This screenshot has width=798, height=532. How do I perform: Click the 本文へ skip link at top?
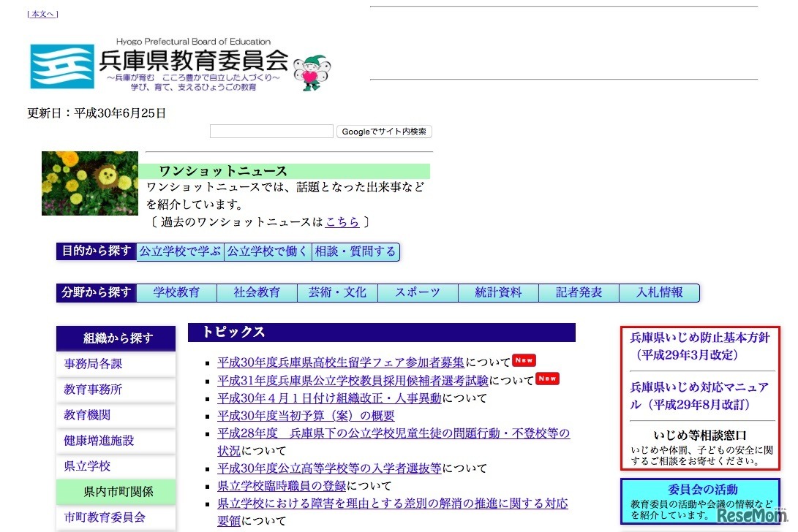[42, 13]
